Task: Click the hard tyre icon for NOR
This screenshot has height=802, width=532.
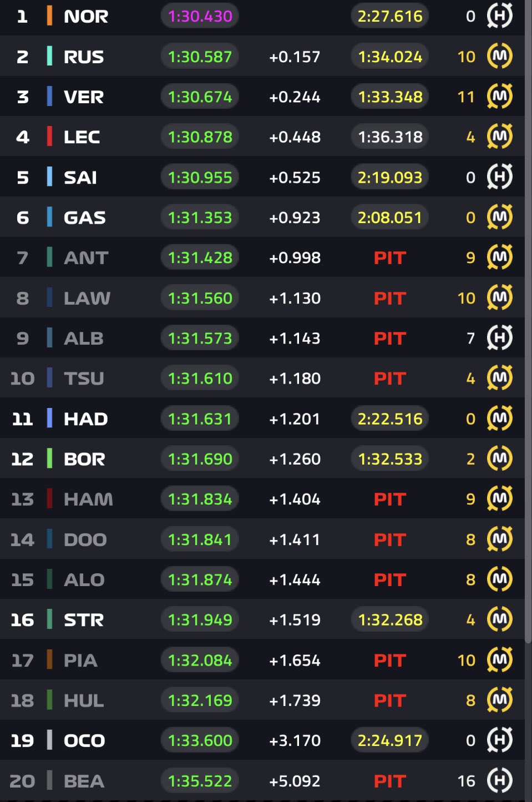Action: coord(499,16)
